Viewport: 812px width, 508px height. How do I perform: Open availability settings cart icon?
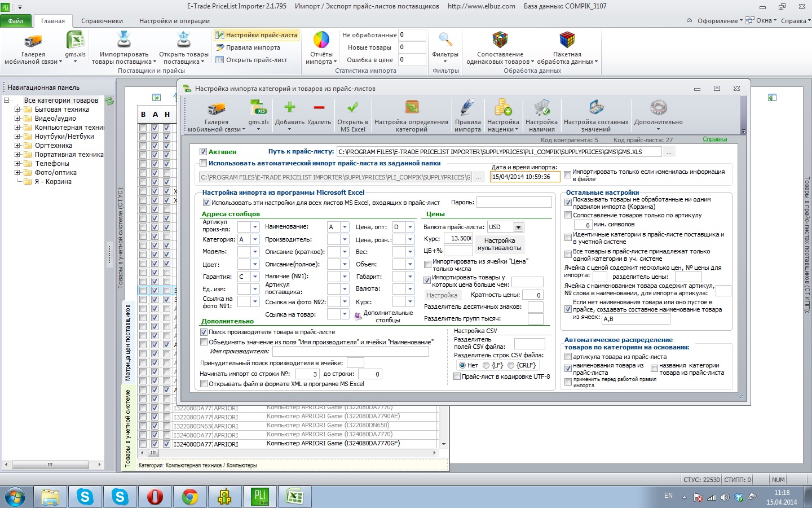pos(541,108)
